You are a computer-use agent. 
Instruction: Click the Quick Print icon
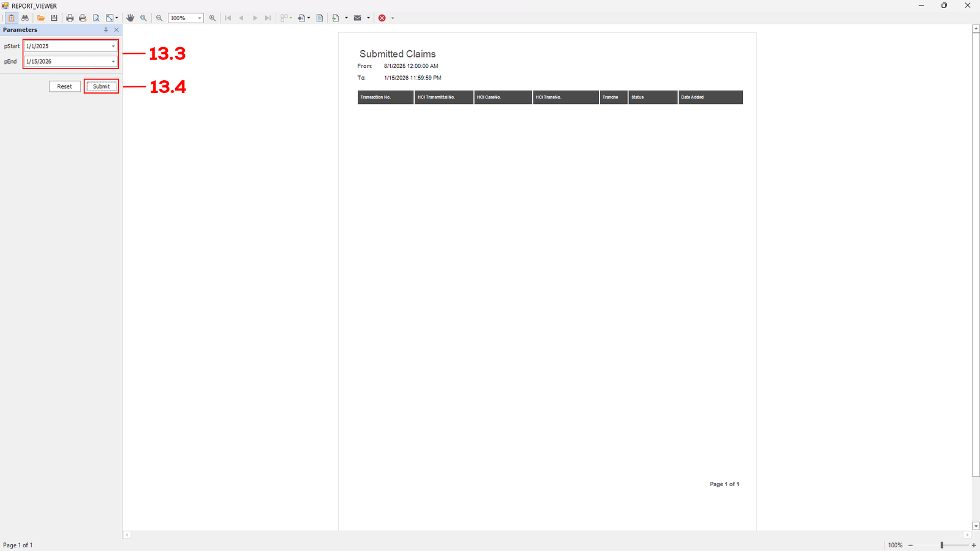click(x=83, y=18)
